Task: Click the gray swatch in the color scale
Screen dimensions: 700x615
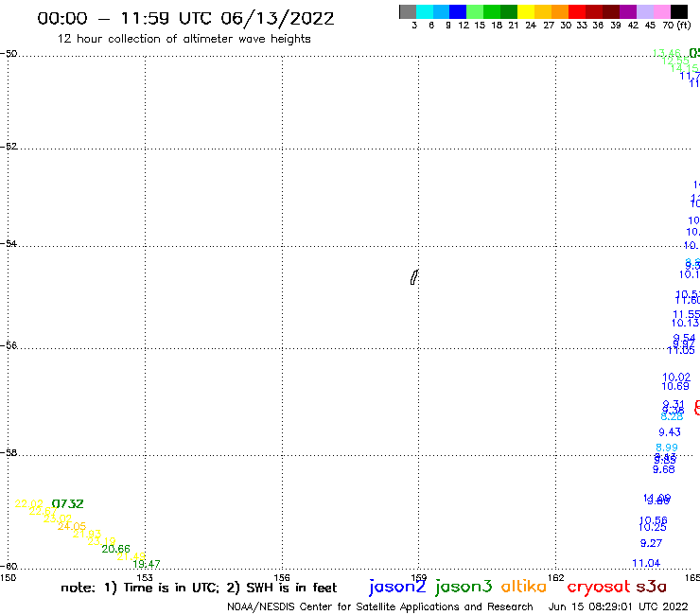Action: [408, 12]
